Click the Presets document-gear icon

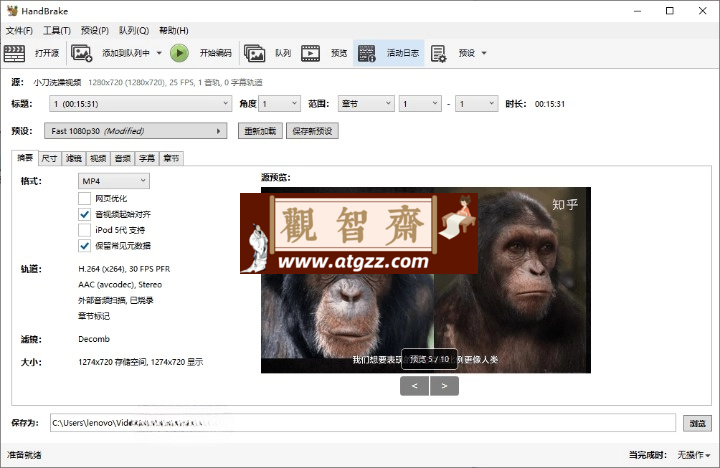(439, 53)
